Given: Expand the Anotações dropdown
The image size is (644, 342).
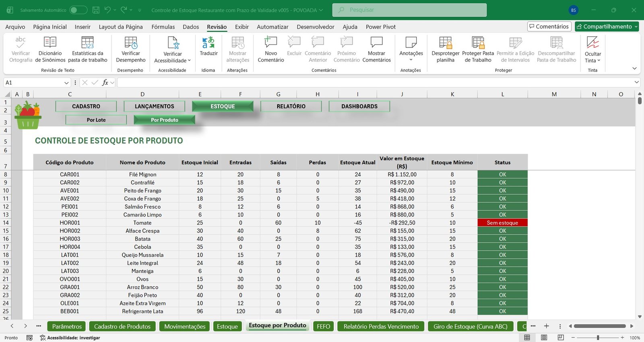Looking at the screenshot, I should (411, 60).
